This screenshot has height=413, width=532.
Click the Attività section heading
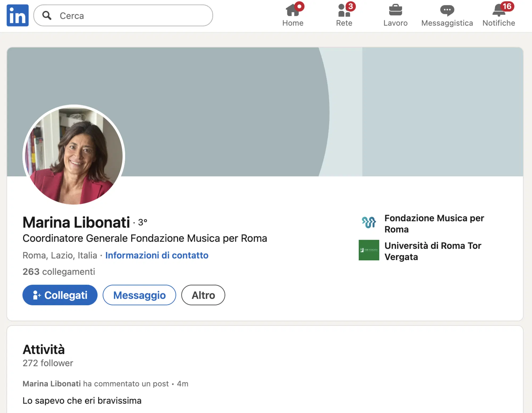tap(44, 349)
